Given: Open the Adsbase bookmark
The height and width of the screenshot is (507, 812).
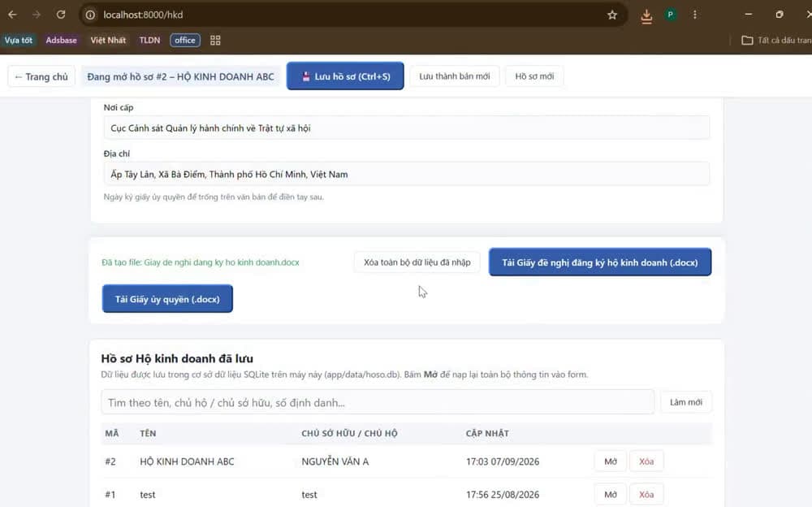Looking at the screenshot, I should 61,40.
